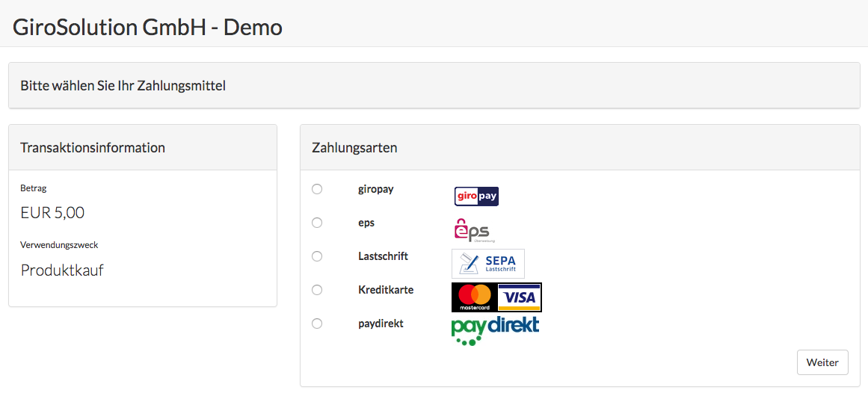The image size is (868, 393).
Task: Click the VISA card logo
Action: point(520,298)
